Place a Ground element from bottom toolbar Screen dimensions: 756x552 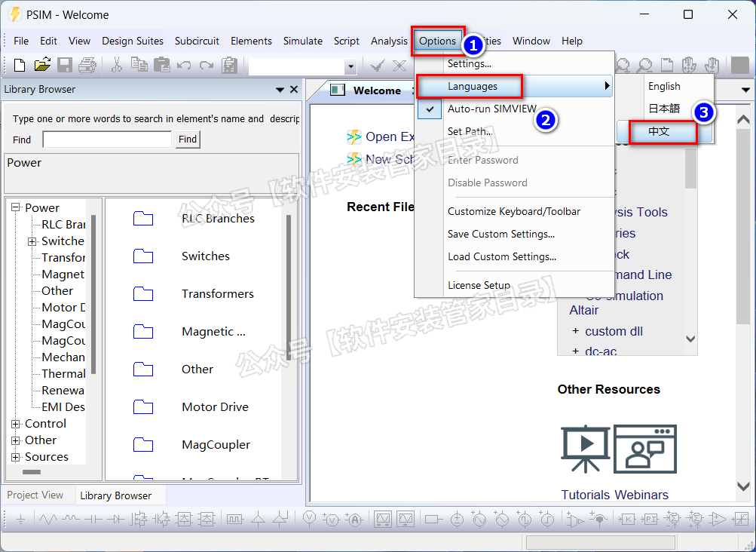click(x=21, y=520)
